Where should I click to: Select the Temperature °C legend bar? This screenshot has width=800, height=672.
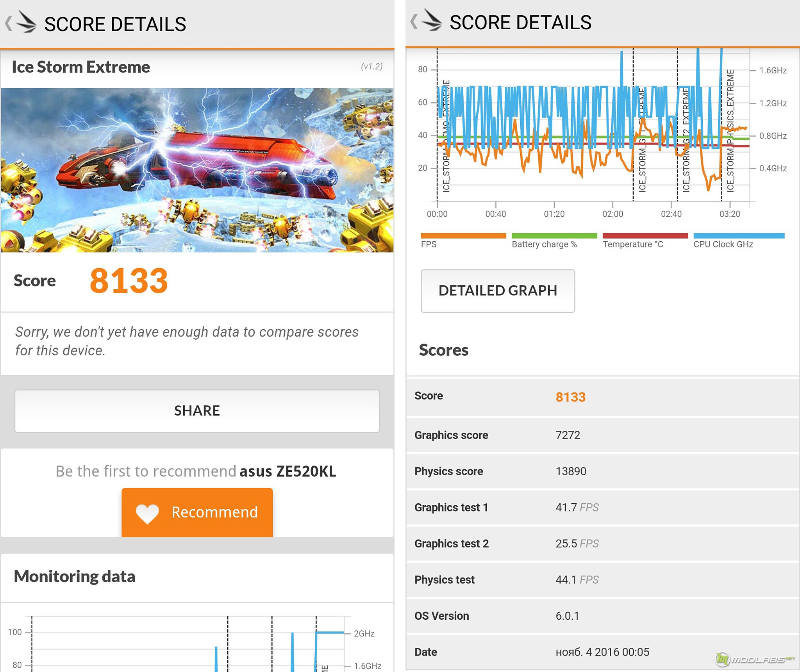pyautogui.click(x=645, y=235)
